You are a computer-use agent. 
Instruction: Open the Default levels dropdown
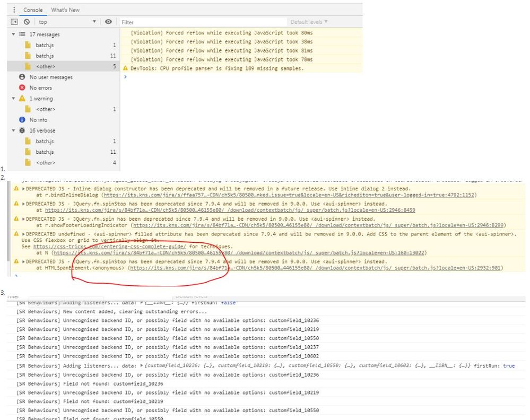309,22
